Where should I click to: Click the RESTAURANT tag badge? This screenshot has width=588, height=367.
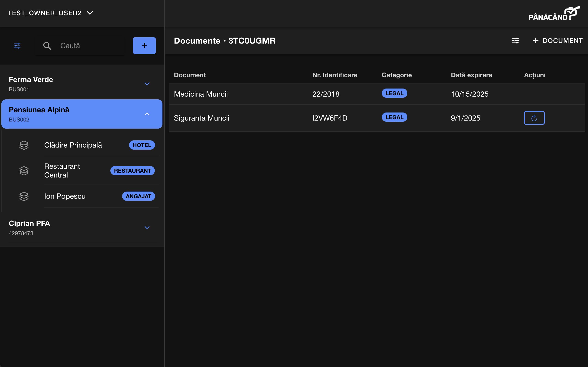pos(132,171)
